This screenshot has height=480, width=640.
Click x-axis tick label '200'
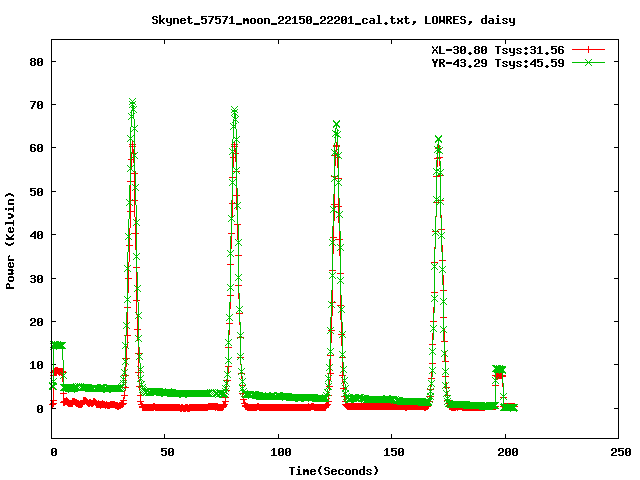[x=507, y=452]
